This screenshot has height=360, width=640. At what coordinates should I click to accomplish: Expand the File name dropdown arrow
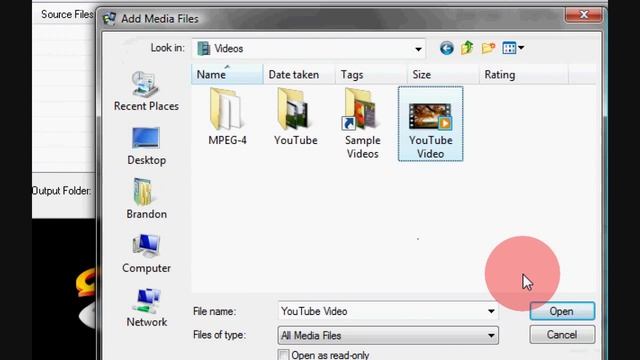(x=491, y=311)
